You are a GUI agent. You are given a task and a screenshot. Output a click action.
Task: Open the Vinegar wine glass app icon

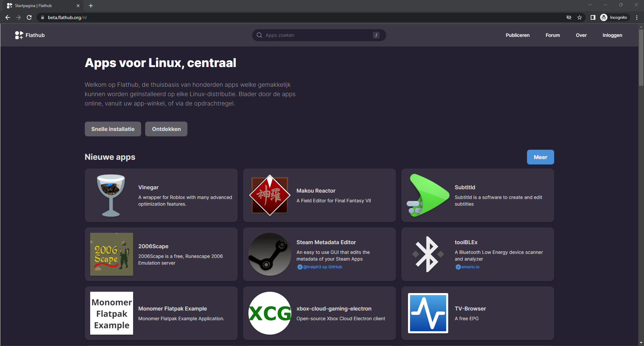click(x=111, y=195)
